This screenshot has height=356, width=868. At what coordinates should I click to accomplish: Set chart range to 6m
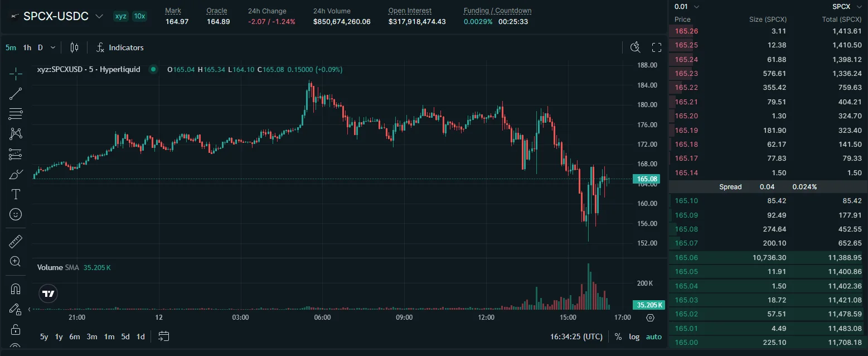(75, 336)
